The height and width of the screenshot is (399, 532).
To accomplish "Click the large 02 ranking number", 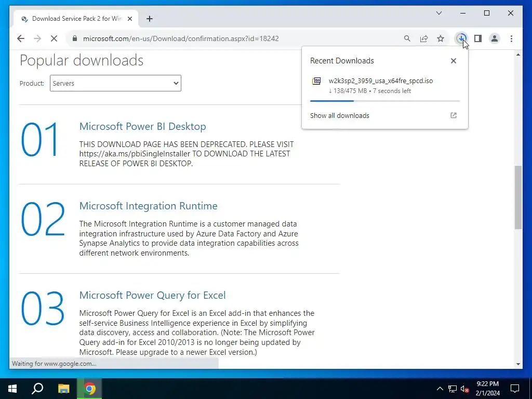I will (x=43, y=219).
